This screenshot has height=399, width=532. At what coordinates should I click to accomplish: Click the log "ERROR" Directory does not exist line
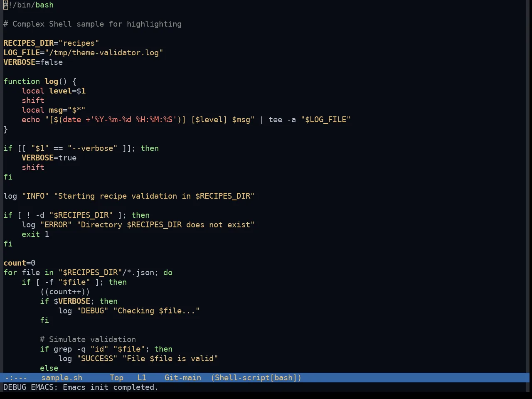click(138, 225)
